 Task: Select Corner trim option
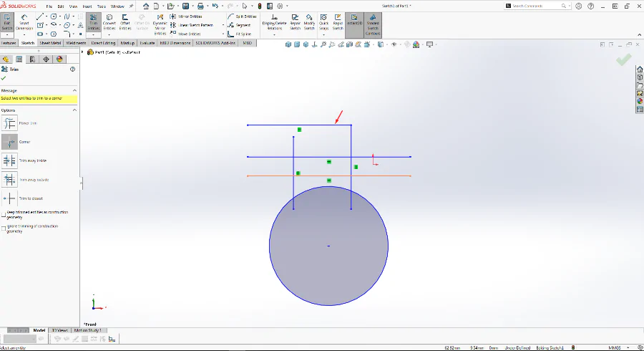tap(9, 142)
